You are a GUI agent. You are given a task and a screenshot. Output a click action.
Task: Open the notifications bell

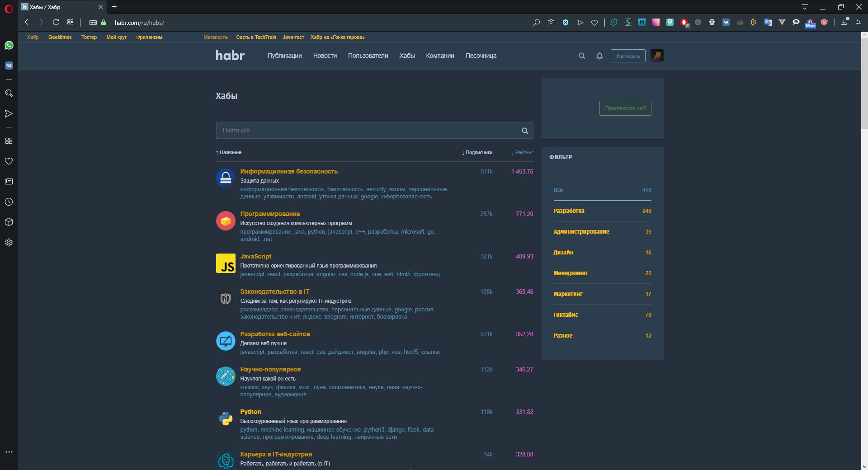point(599,56)
